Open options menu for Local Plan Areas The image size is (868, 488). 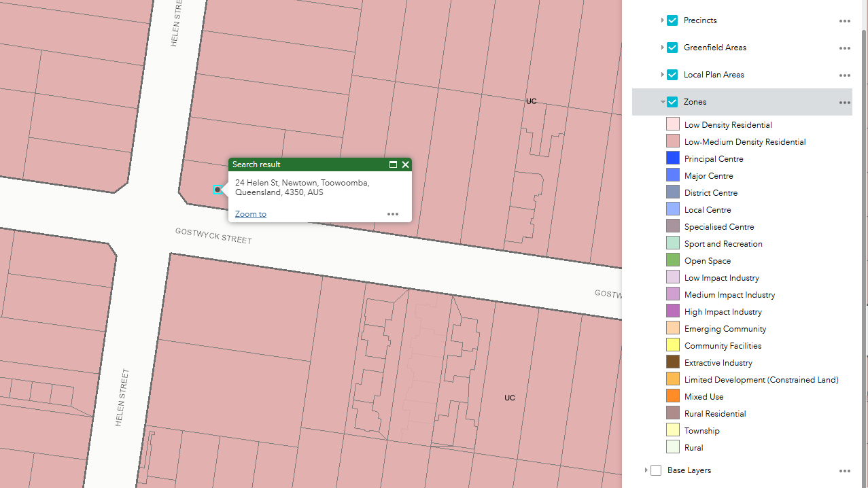pyautogui.click(x=844, y=75)
